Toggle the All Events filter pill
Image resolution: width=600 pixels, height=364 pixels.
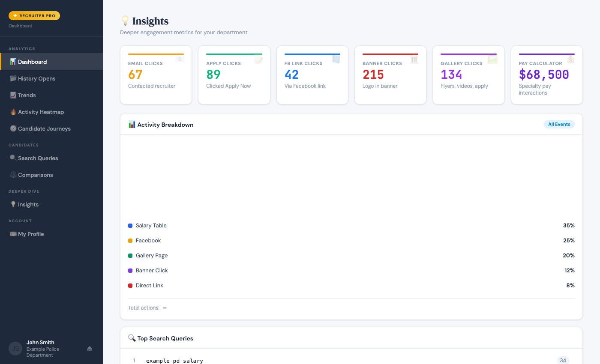(559, 124)
